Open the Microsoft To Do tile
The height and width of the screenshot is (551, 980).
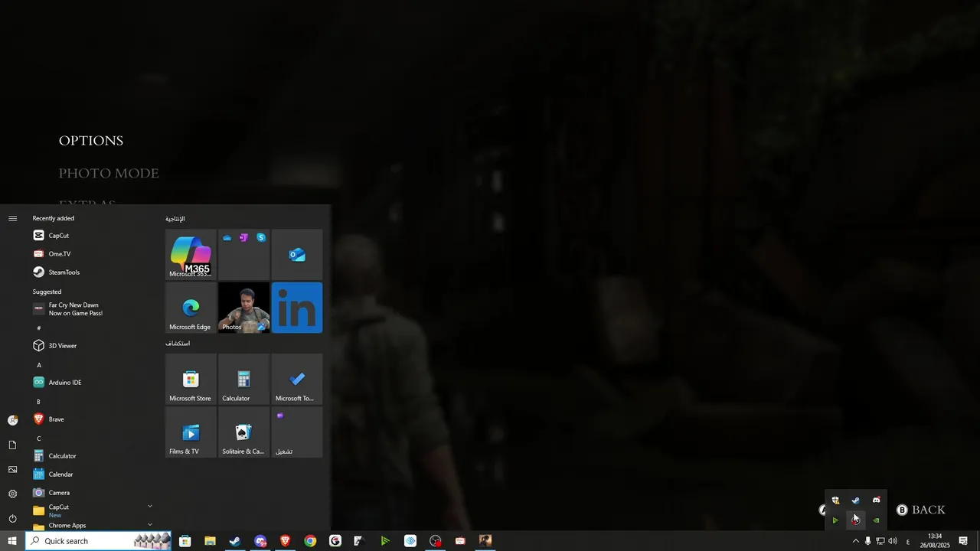point(297,379)
